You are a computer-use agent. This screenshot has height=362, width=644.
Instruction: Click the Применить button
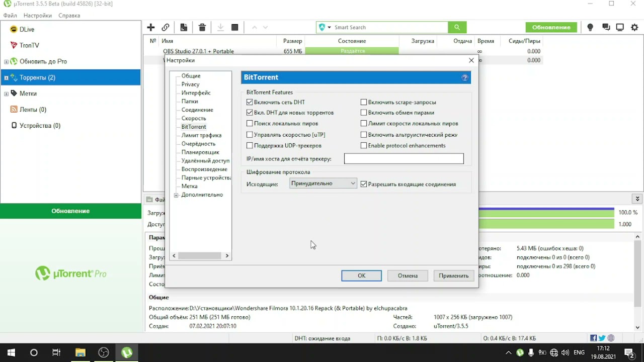(x=453, y=276)
